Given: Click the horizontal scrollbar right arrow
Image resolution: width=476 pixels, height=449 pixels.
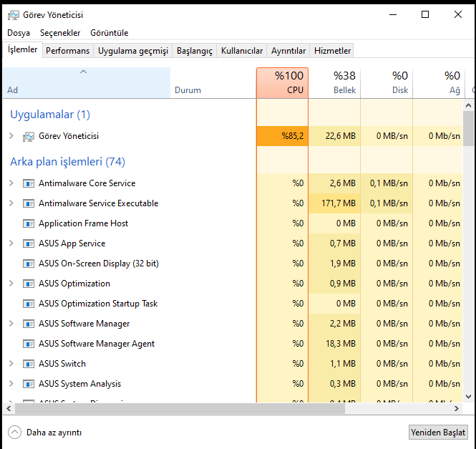Looking at the screenshot, I should click(456, 409).
